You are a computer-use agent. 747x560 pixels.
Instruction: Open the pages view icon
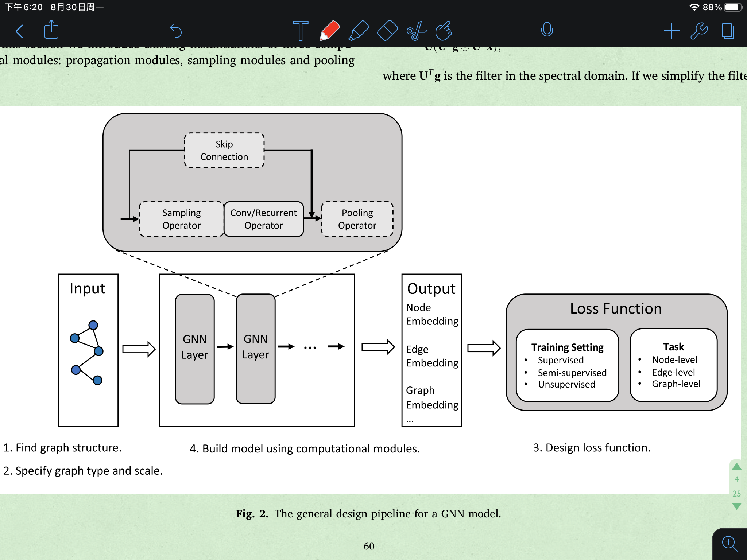pyautogui.click(x=728, y=31)
